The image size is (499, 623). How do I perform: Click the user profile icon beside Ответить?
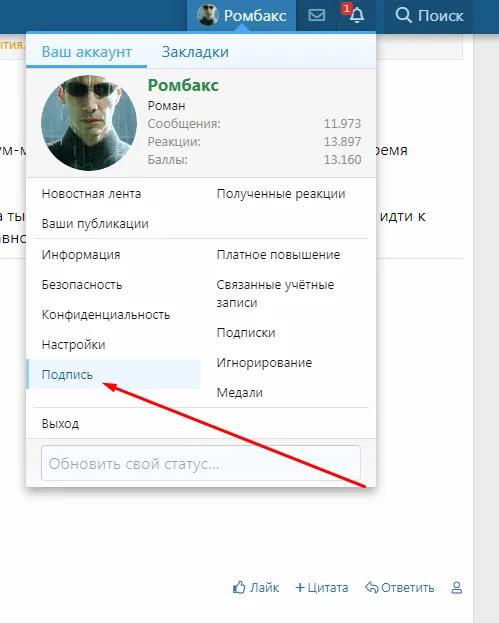(456, 588)
